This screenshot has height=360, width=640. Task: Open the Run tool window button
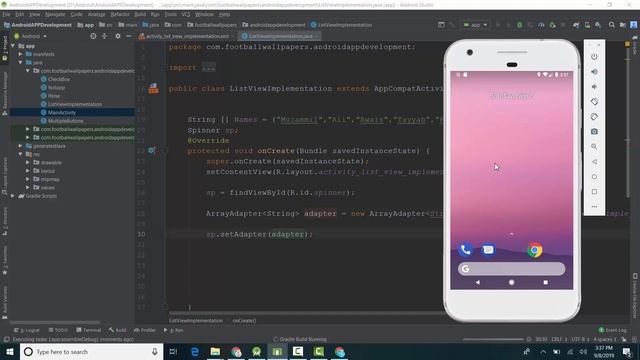(x=173, y=330)
